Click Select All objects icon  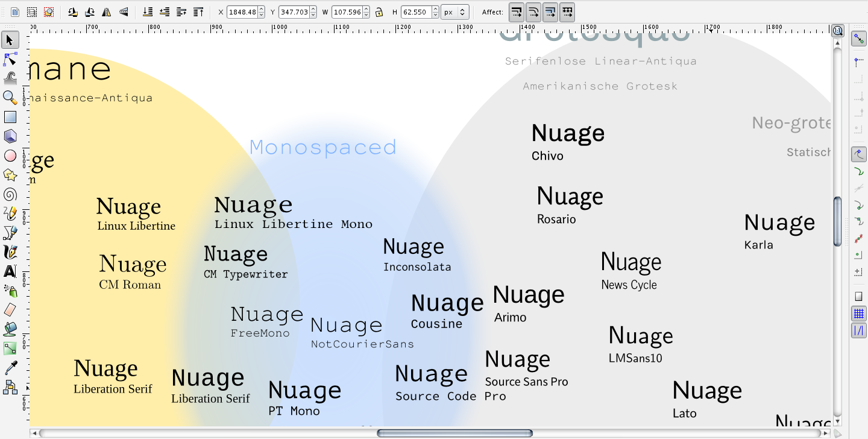(15, 12)
